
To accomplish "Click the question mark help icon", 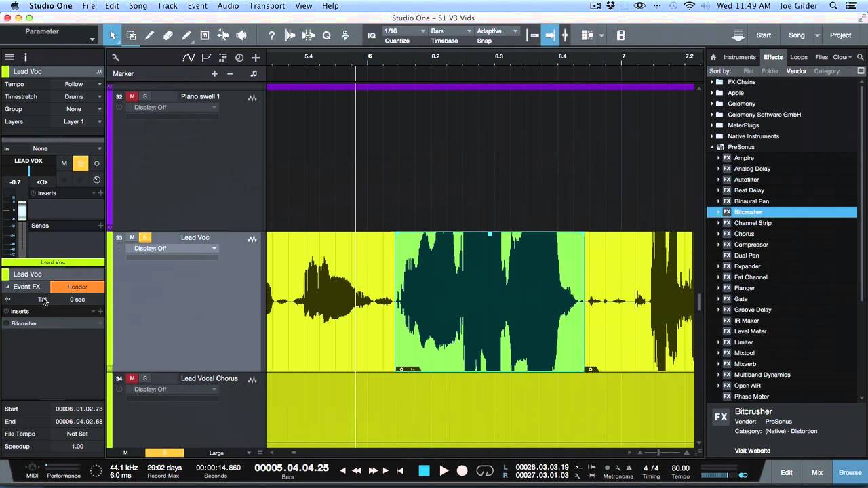I will tap(271, 35).
